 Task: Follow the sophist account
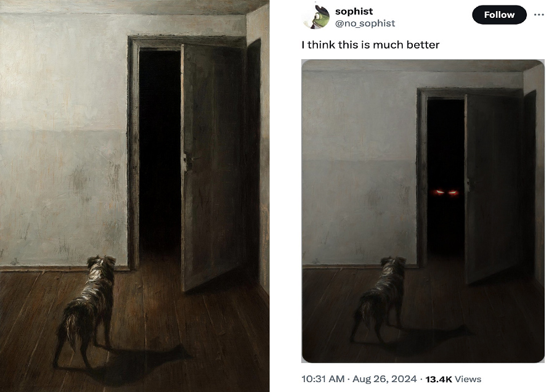coord(499,15)
